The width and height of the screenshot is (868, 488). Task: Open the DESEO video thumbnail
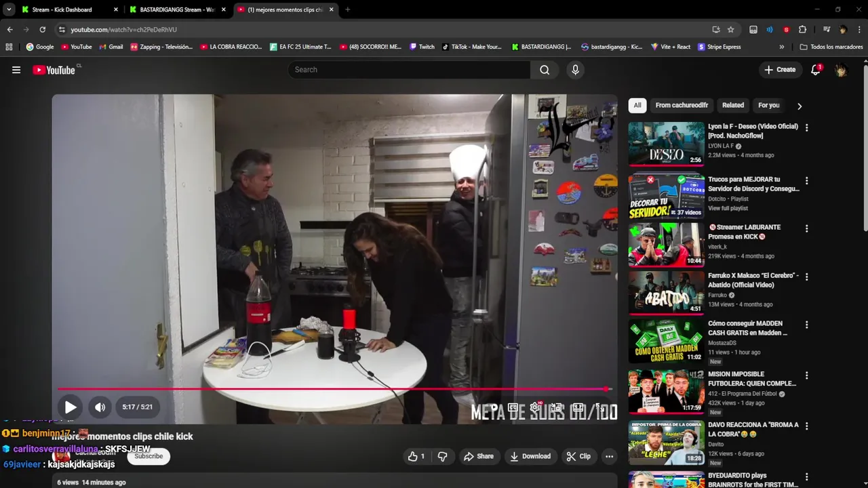(666, 144)
